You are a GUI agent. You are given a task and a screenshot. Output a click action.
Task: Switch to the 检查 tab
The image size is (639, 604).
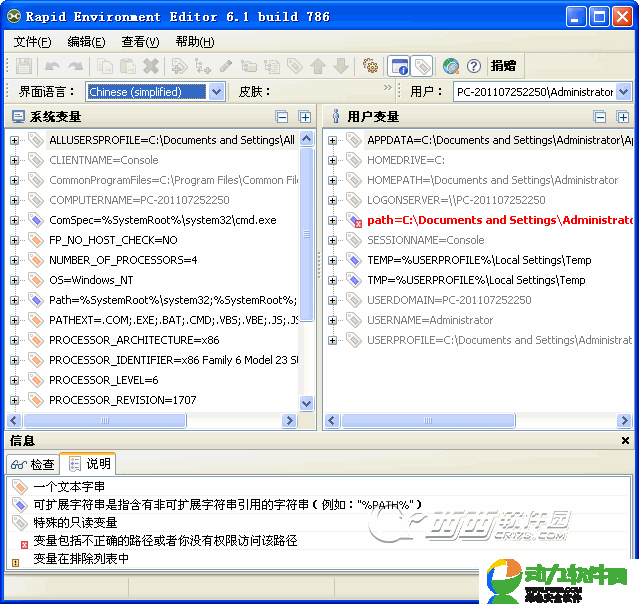[x=33, y=464]
